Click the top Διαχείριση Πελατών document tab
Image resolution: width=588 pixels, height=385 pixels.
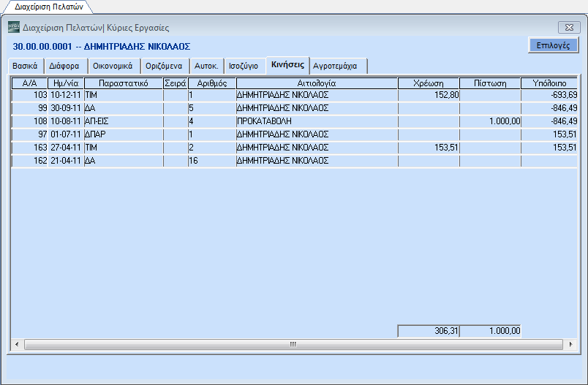tap(48, 7)
